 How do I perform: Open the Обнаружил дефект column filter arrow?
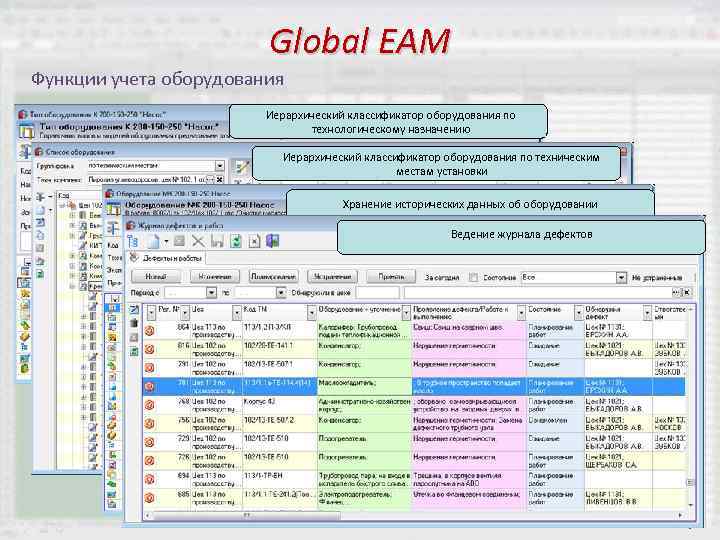647,313
